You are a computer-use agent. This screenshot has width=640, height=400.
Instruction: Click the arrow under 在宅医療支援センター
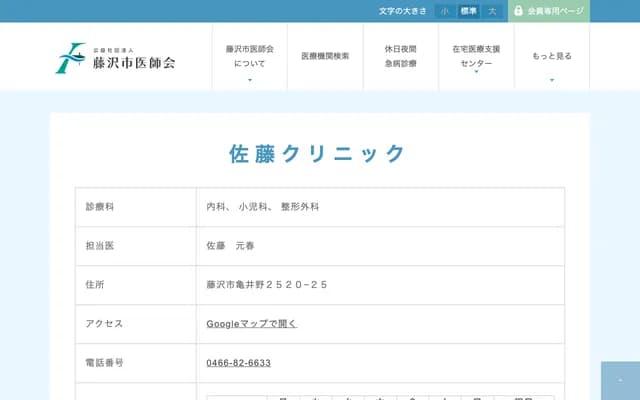(x=476, y=79)
